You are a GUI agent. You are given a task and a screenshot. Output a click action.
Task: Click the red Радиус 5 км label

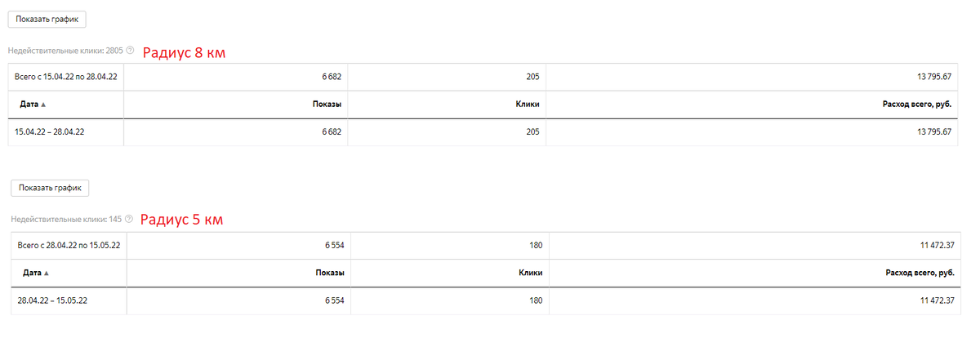[181, 220]
